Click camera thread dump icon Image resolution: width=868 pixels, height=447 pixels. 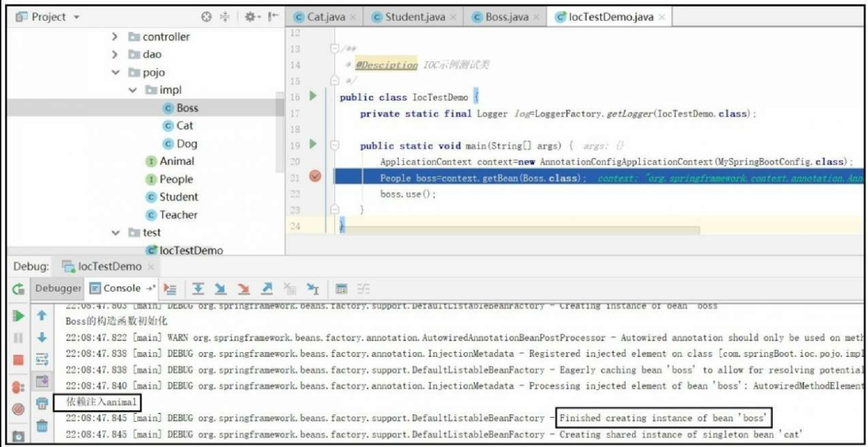click(18, 436)
